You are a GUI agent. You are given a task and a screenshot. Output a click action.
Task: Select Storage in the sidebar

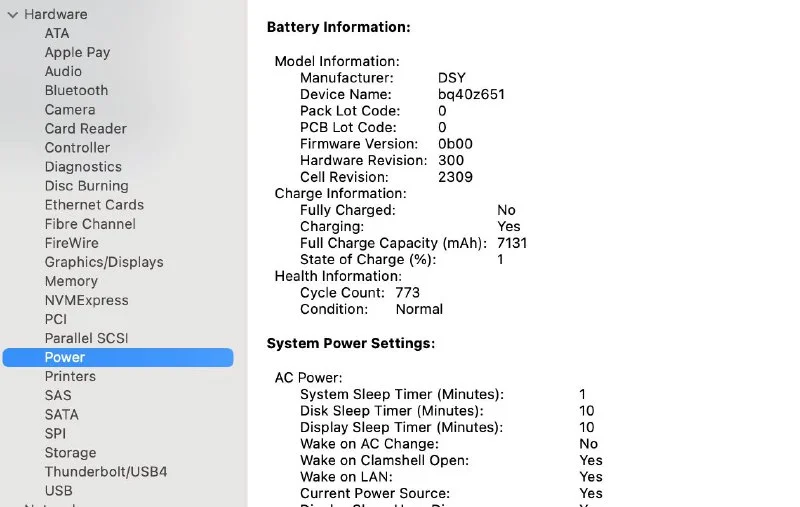70,453
